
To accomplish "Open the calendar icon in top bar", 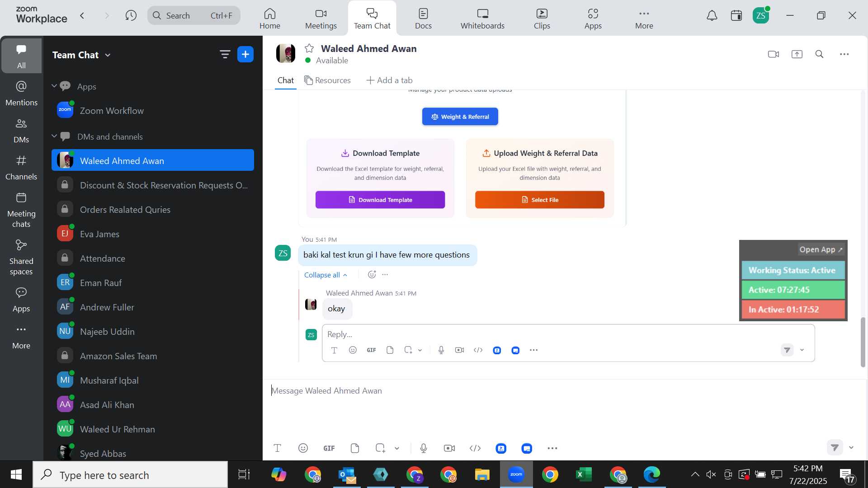I will tap(736, 16).
